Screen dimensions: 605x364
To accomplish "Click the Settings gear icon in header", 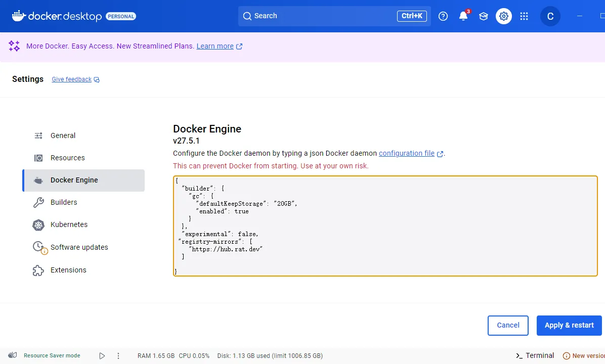I will coord(503,16).
